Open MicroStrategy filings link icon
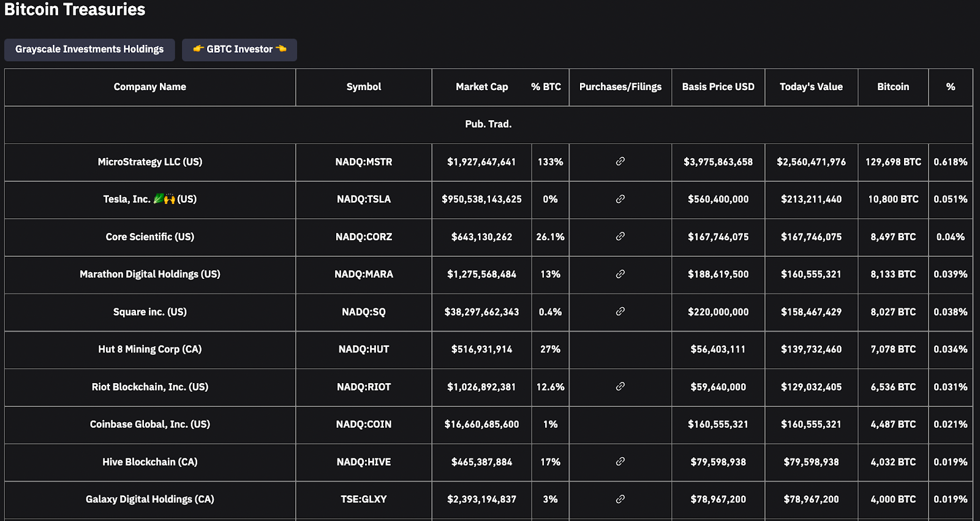980x521 pixels. point(620,161)
